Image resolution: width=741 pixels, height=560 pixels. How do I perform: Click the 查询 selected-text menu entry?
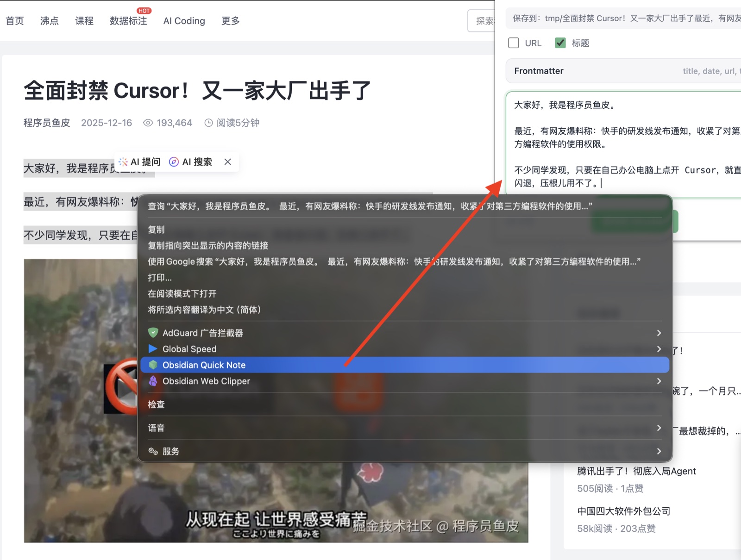[405, 206]
